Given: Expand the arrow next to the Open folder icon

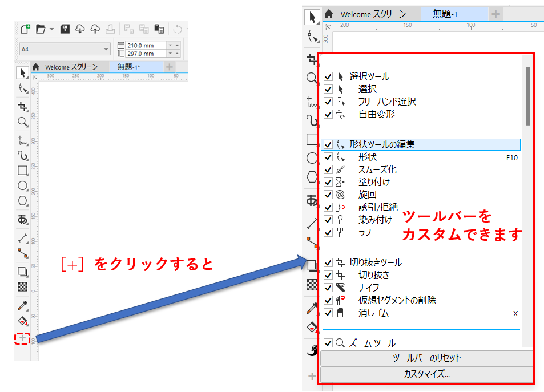Looking at the screenshot, I should (51, 29).
